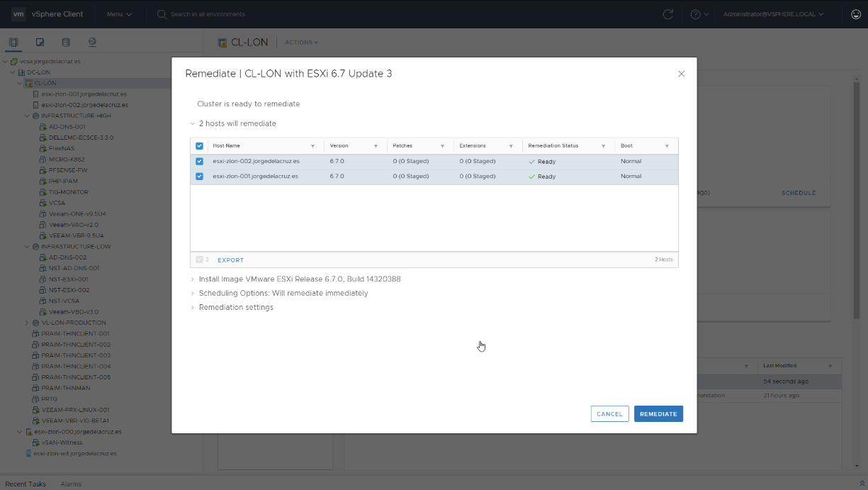868x490 pixels.
Task: Click the '2 Hosts' count in the table footer
Action: click(x=664, y=260)
